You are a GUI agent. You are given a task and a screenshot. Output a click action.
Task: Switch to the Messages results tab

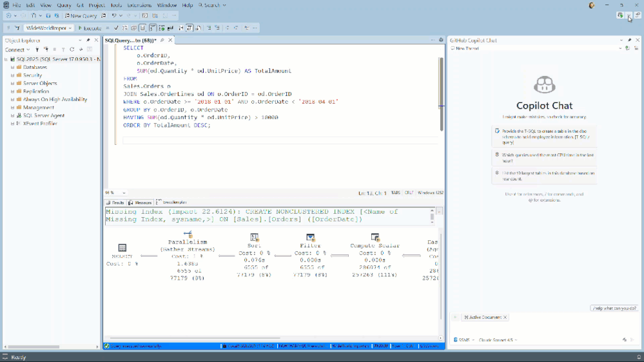point(140,203)
